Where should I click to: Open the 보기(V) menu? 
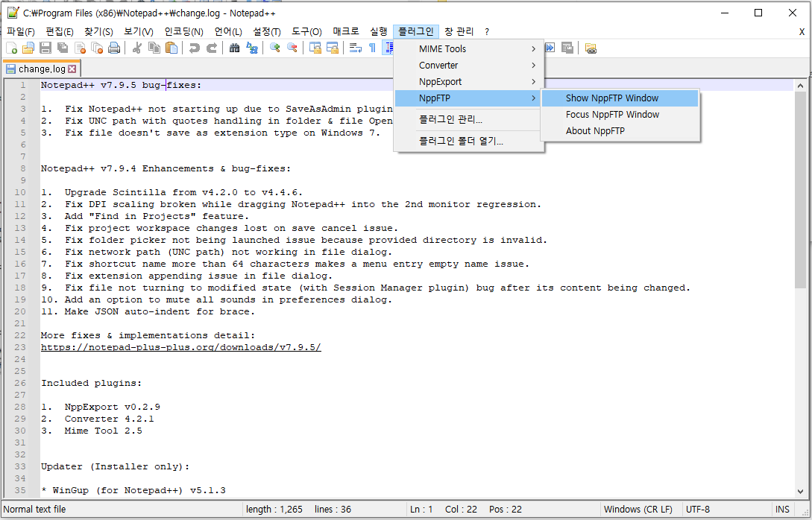[x=138, y=31]
